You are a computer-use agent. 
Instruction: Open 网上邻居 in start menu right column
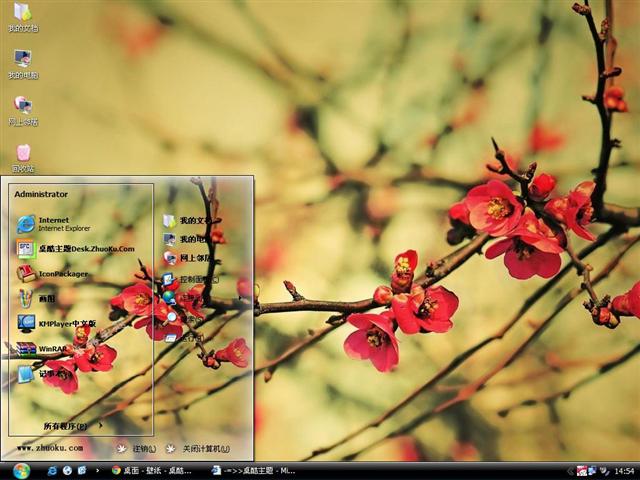pos(187,258)
